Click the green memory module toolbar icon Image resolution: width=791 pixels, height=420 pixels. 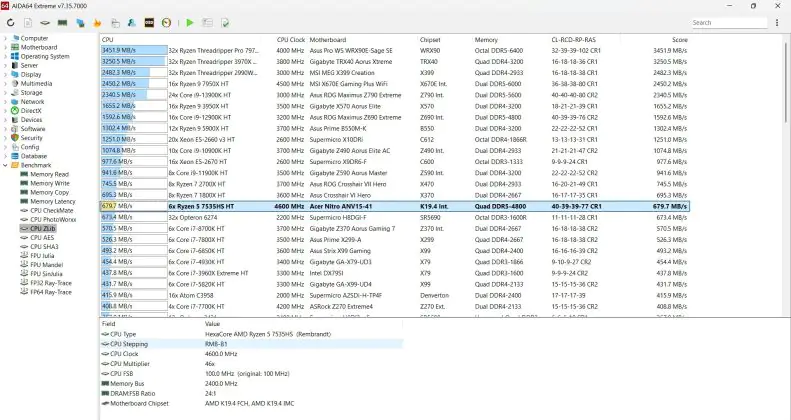(x=63, y=23)
